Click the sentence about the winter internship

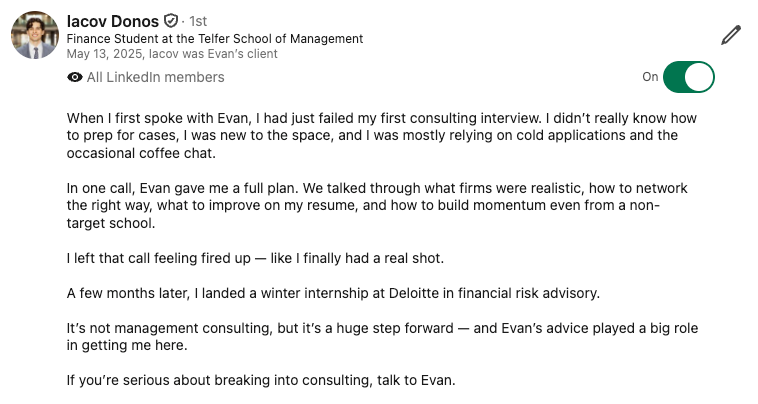333,293
